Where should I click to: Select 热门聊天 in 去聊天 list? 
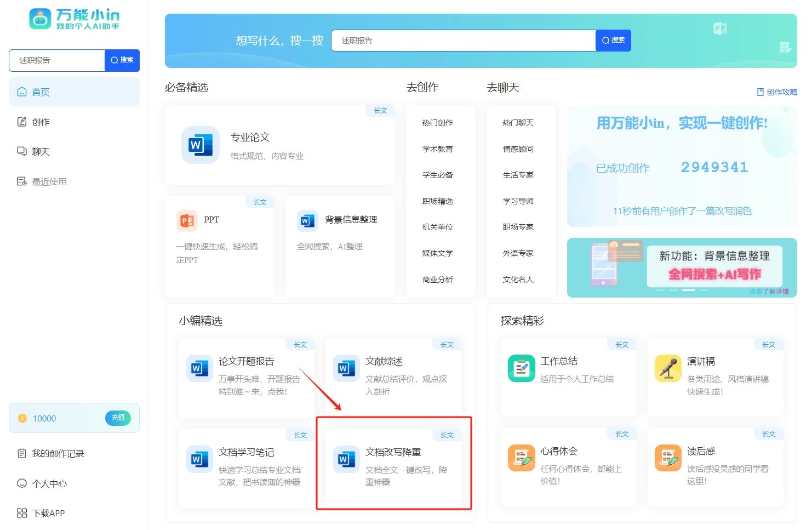coord(518,123)
